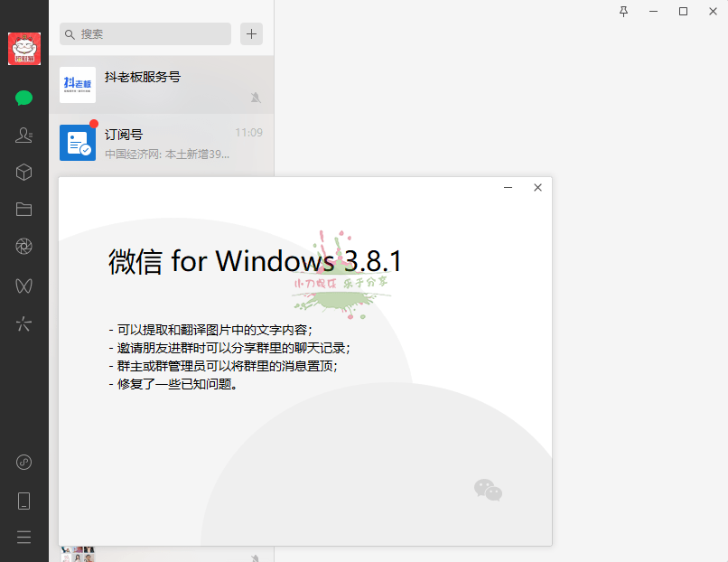Open Top Stories spark icon
The height and width of the screenshot is (562, 728).
point(23,323)
